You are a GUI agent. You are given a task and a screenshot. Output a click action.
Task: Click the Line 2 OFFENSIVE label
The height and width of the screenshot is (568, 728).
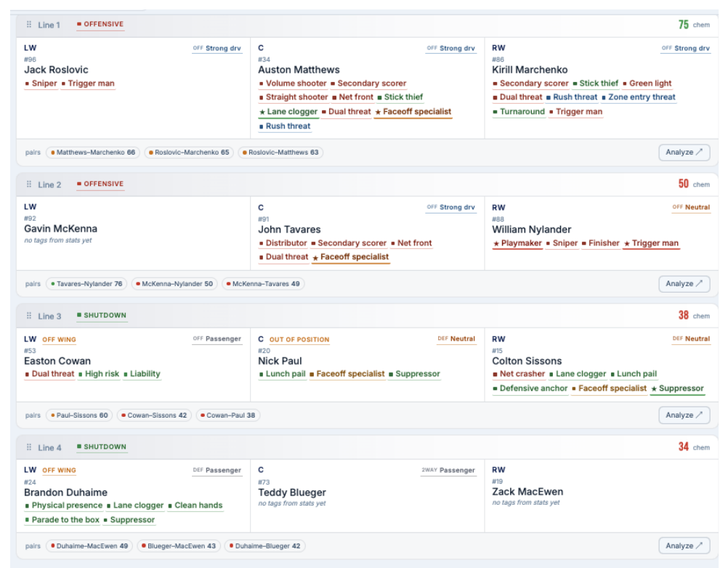click(x=100, y=184)
